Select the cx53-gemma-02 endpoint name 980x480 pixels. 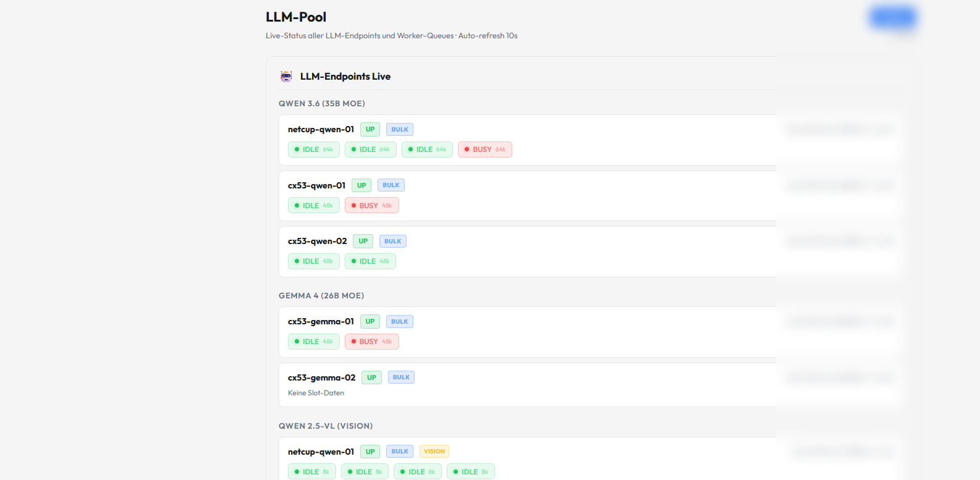tap(322, 377)
